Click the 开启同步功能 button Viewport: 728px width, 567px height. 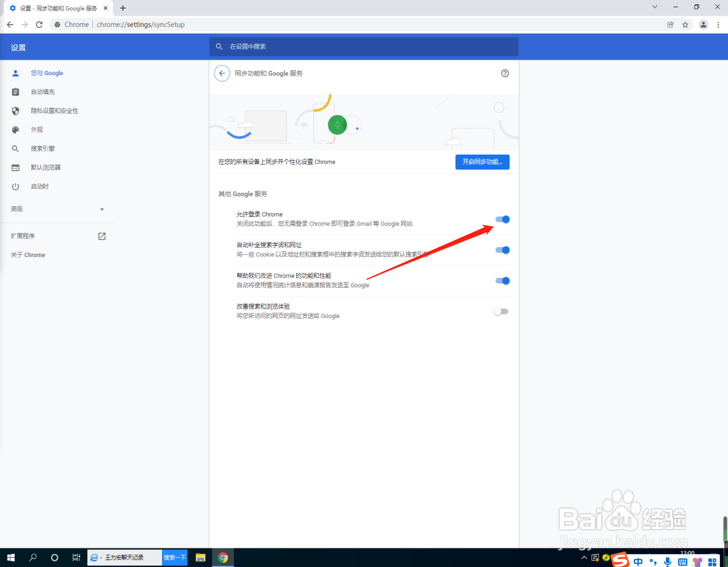click(482, 161)
